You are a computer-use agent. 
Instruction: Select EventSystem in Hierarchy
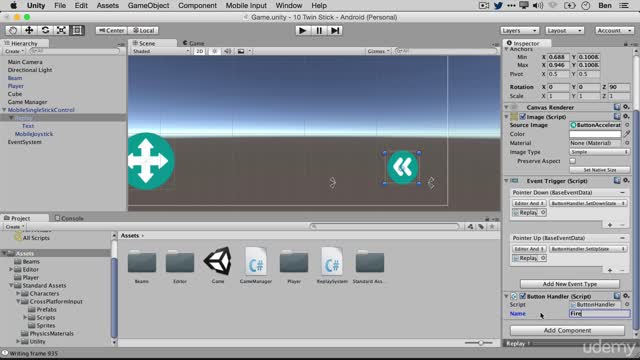[x=24, y=142]
